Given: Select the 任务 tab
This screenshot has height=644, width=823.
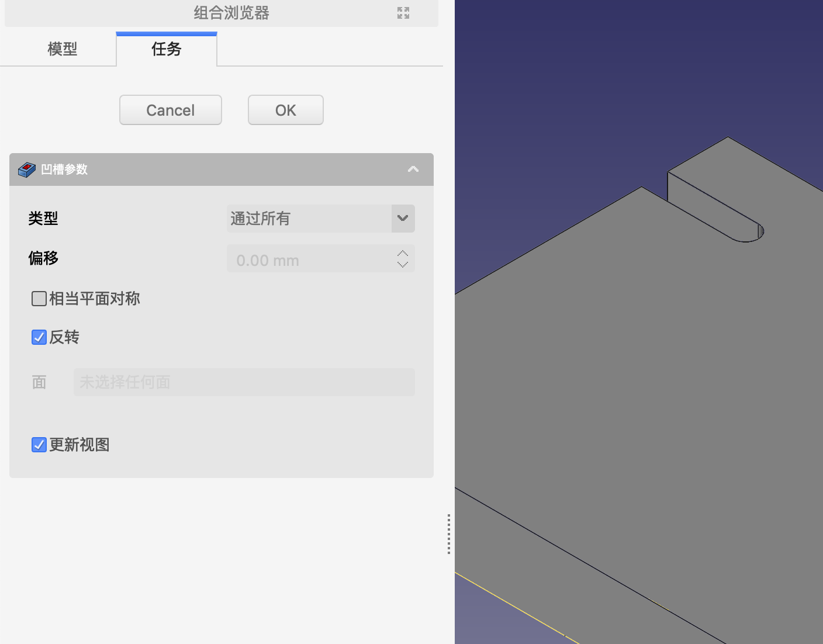Looking at the screenshot, I should [167, 49].
